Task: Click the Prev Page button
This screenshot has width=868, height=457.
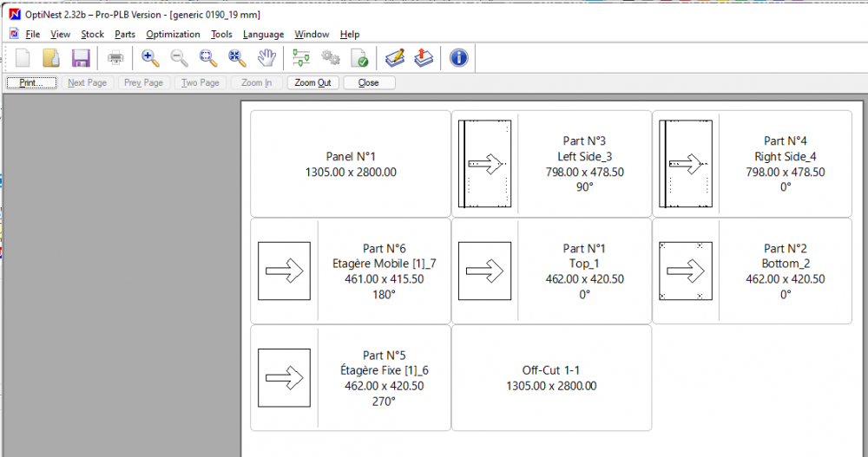Action: pyautogui.click(x=143, y=82)
